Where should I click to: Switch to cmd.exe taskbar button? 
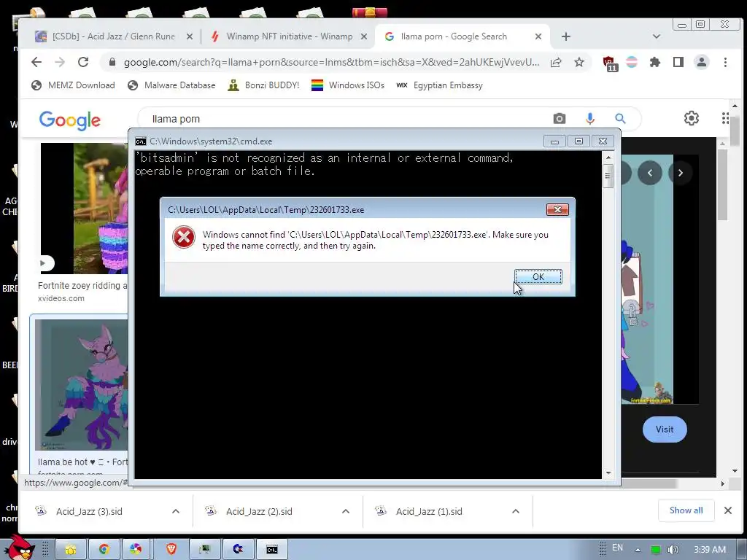pyautogui.click(x=271, y=550)
